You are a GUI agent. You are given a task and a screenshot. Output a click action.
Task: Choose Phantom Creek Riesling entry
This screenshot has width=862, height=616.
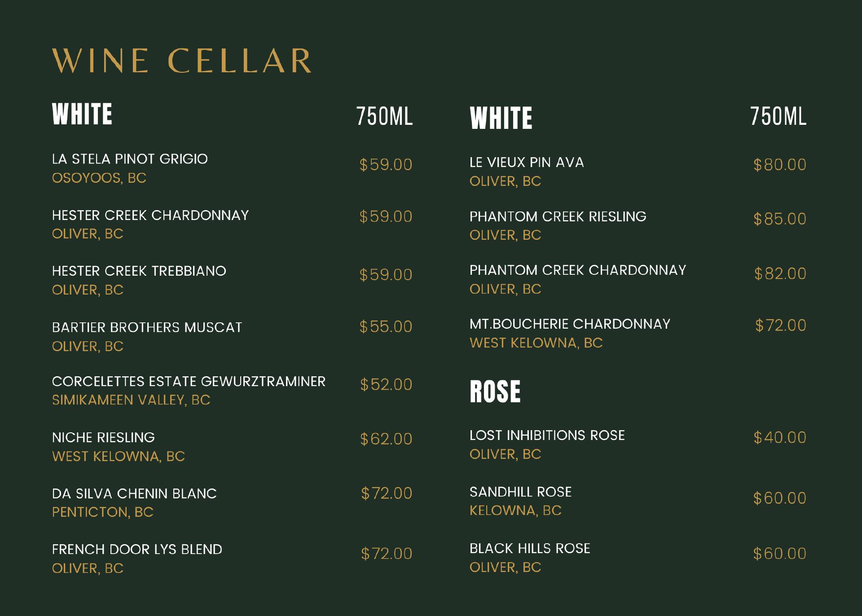[x=558, y=216]
